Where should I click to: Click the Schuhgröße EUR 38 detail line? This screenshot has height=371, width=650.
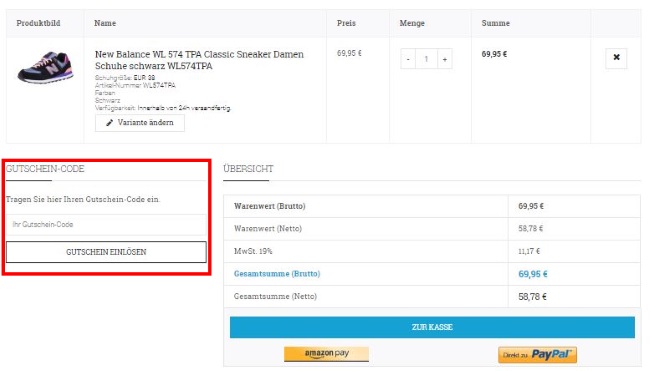tap(125, 78)
